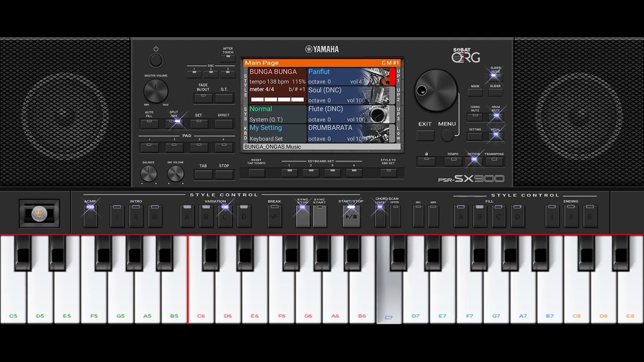Toggle the lock button

(x=426, y=161)
